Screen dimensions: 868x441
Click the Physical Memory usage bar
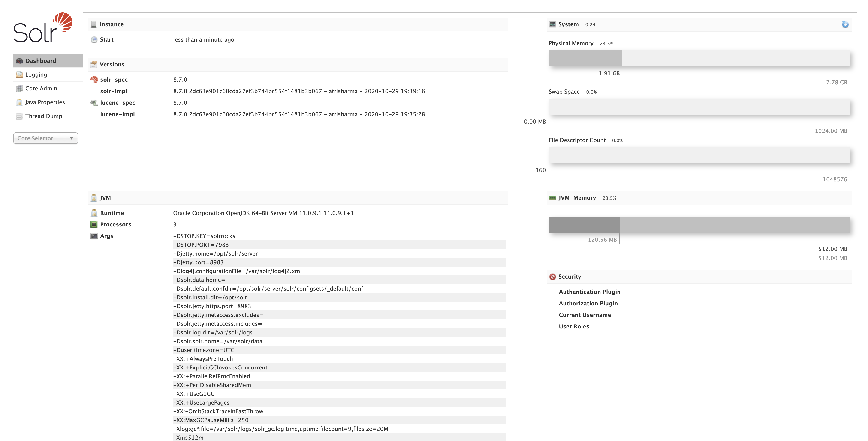[699, 59]
